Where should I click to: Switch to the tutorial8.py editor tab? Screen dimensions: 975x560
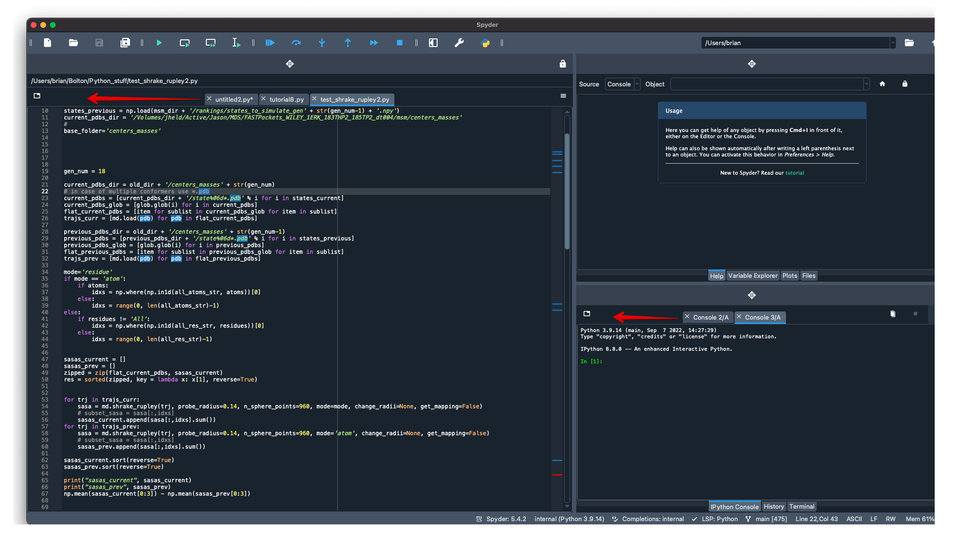(286, 99)
